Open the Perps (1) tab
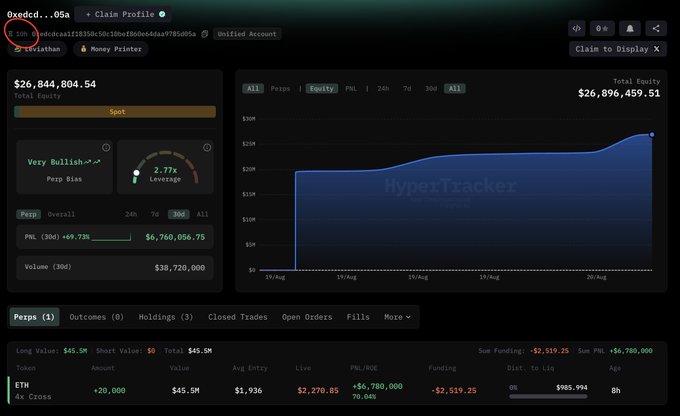The width and height of the screenshot is (680, 416). 34,317
